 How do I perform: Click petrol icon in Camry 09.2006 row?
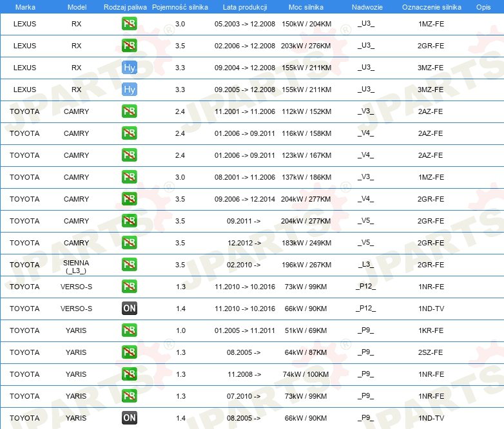click(129, 198)
